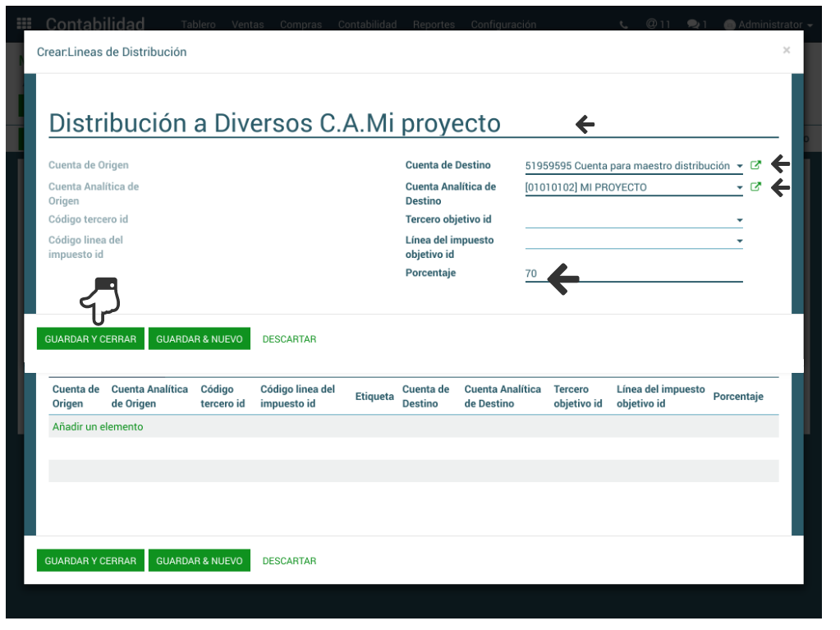Expand the Línea del impuesto objetivo dropdown
Viewport: 840px width, 630px height.
[x=739, y=241]
